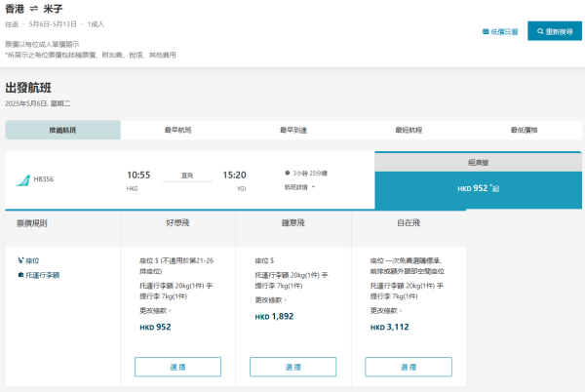Click the airline logo next to HB356

[x=22, y=180]
